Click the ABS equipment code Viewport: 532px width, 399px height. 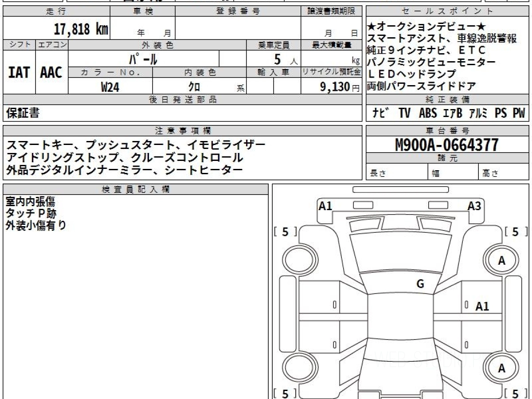tap(428, 113)
